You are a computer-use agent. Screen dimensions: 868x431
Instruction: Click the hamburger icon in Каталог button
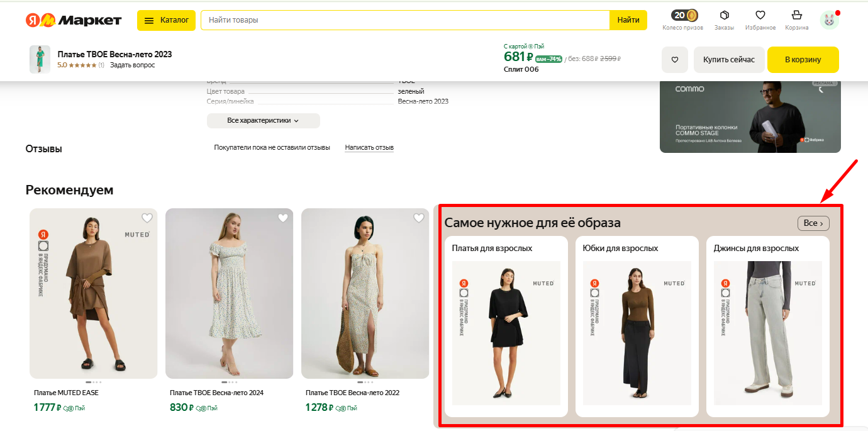click(149, 20)
